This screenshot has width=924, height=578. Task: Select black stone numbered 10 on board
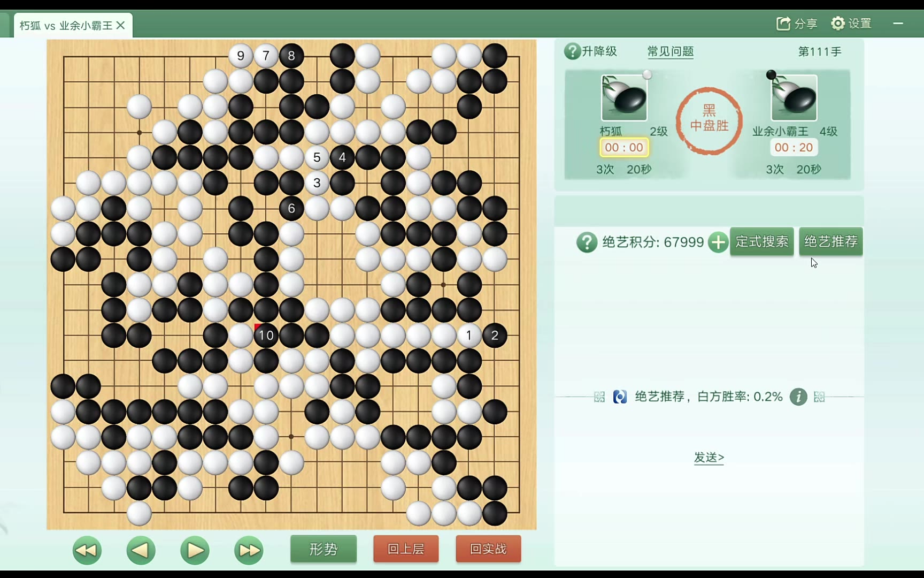click(x=266, y=336)
